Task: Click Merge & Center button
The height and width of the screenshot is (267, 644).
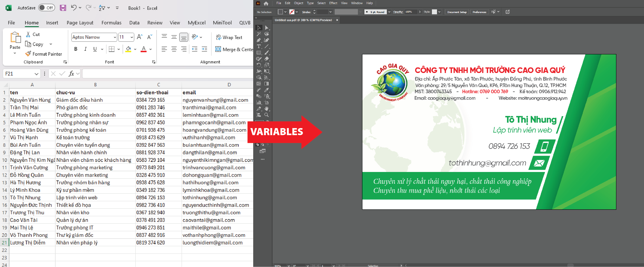Action: [x=234, y=49]
